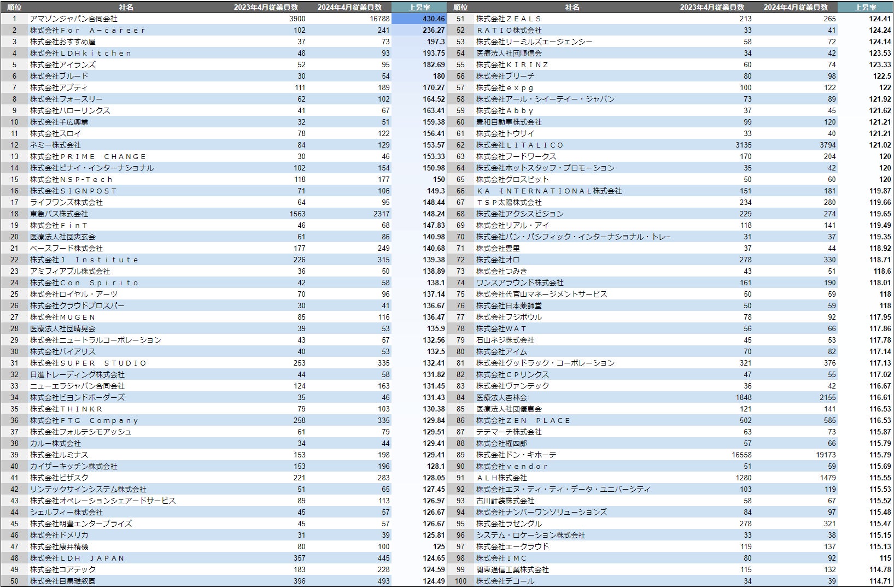This screenshot has width=894, height=588.
Task: Select the cell showing 3900 employees
Action: point(297,19)
